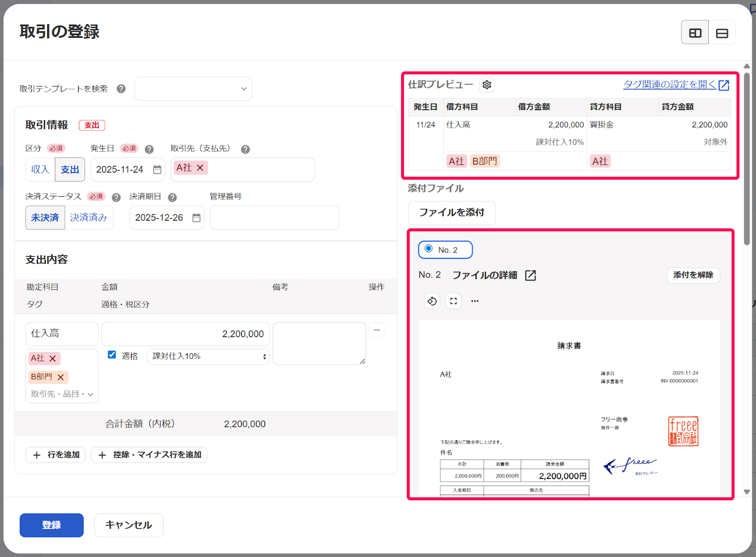Uncheck the 適格 checkbox
This screenshot has height=557, width=756.
(x=112, y=355)
